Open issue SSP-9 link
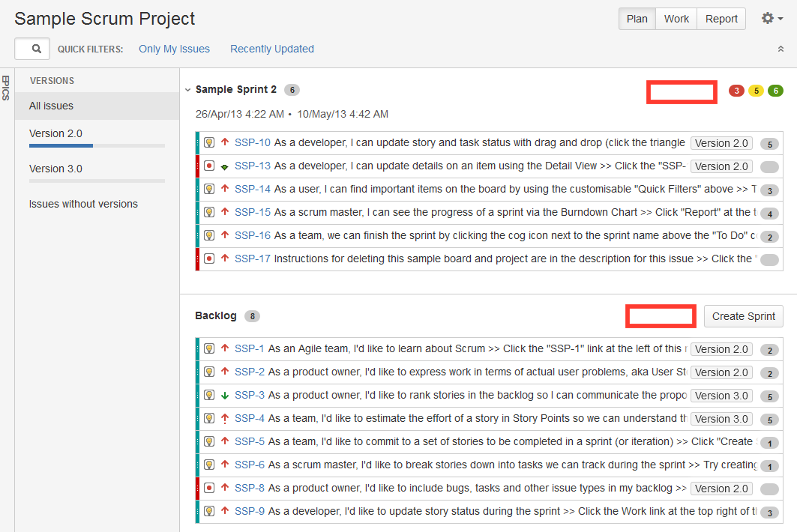Screen dimensions: 797x532 tap(250, 511)
